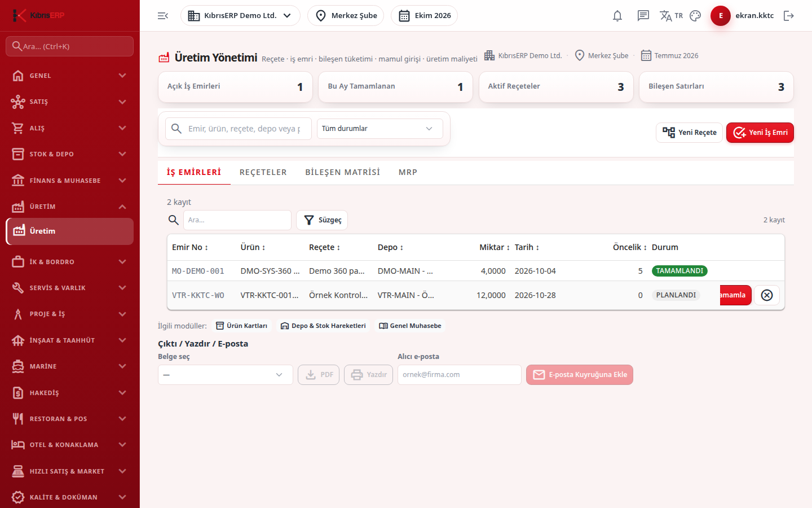Click the magnifier icon beside table search
The image size is (812, 508).
point(174,220)
